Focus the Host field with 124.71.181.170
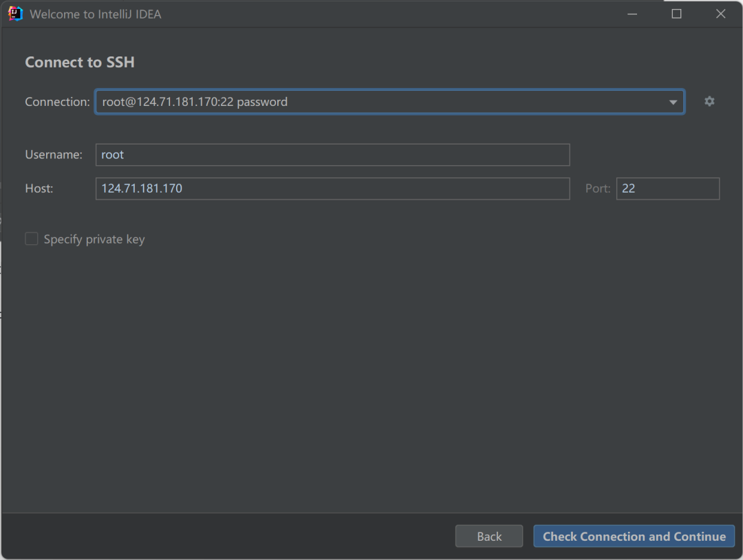Image resolution: width=743 pixels, height=560 pixels. point(333,189)
